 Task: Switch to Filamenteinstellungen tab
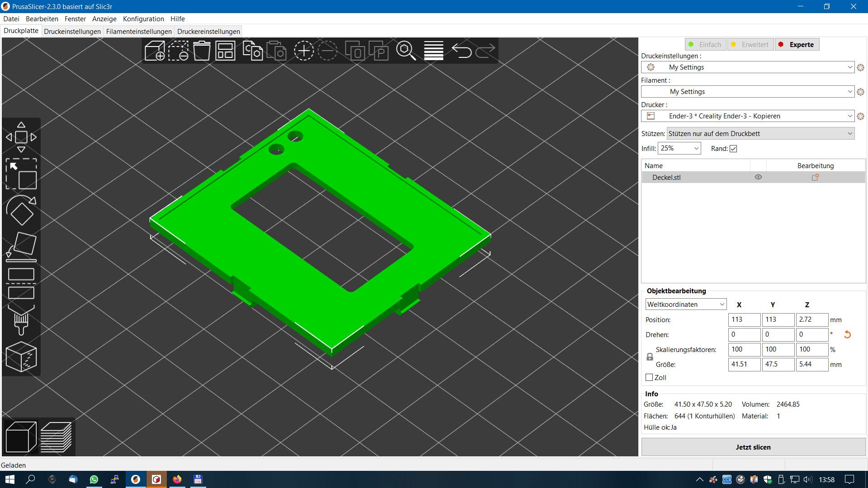click(x=139, y=32)
